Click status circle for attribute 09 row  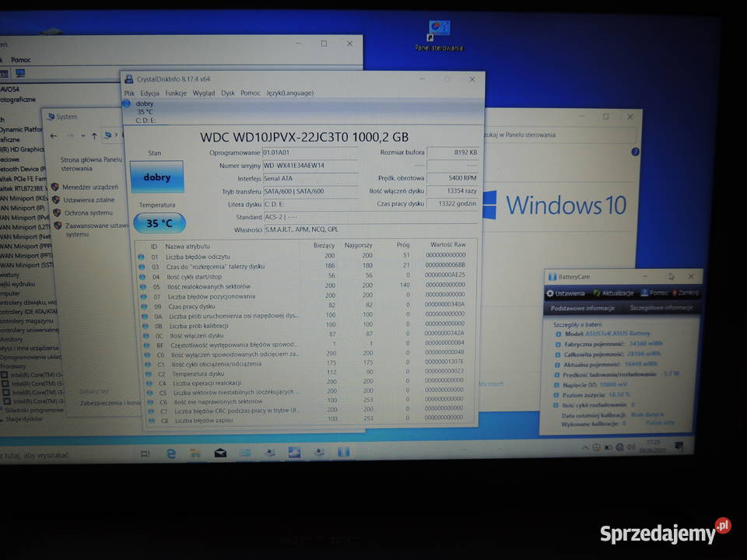[x=144, y=306]
